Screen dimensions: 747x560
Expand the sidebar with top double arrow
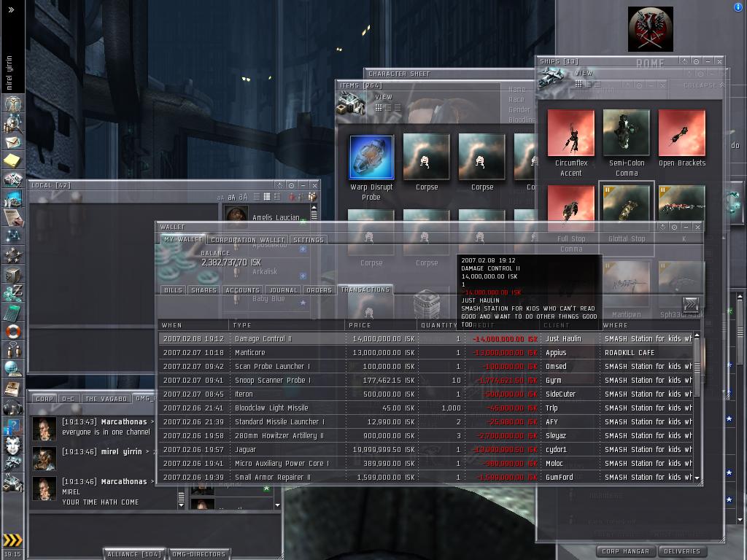(x=12, y=9)
